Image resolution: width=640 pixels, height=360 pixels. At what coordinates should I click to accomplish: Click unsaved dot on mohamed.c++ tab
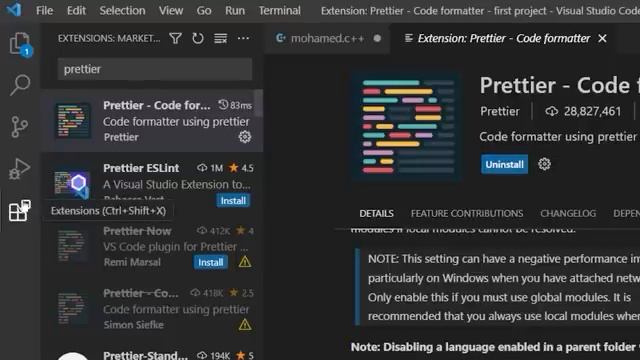(377, 38)
